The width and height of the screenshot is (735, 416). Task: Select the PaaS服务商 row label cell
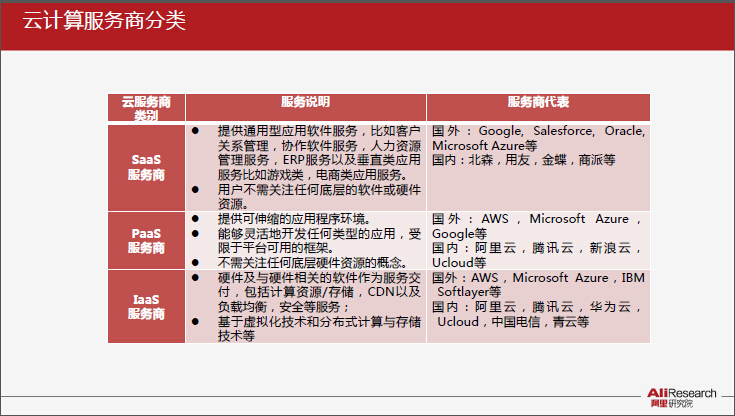pos(146,240)
